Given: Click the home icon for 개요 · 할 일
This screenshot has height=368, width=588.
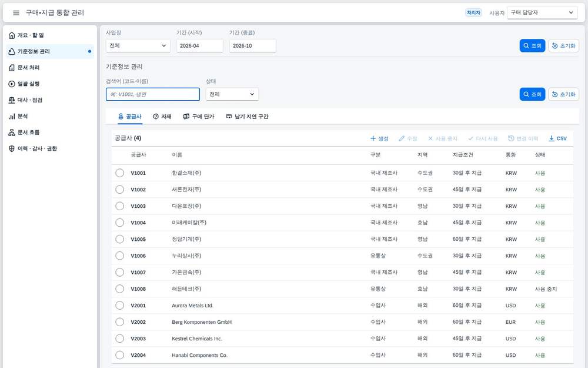Looking at the screenshot, I should [x=12, y=35].
